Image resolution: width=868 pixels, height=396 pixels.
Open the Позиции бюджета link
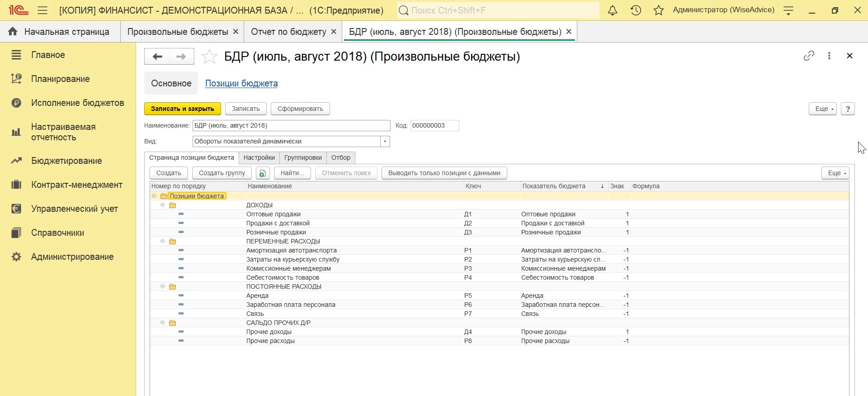click(241, 83)
